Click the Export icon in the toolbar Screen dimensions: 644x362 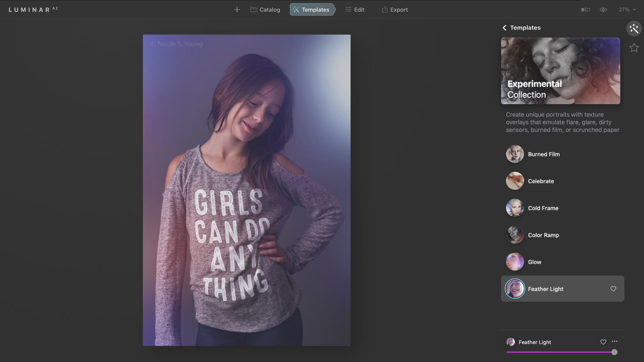tap(384, 9)
